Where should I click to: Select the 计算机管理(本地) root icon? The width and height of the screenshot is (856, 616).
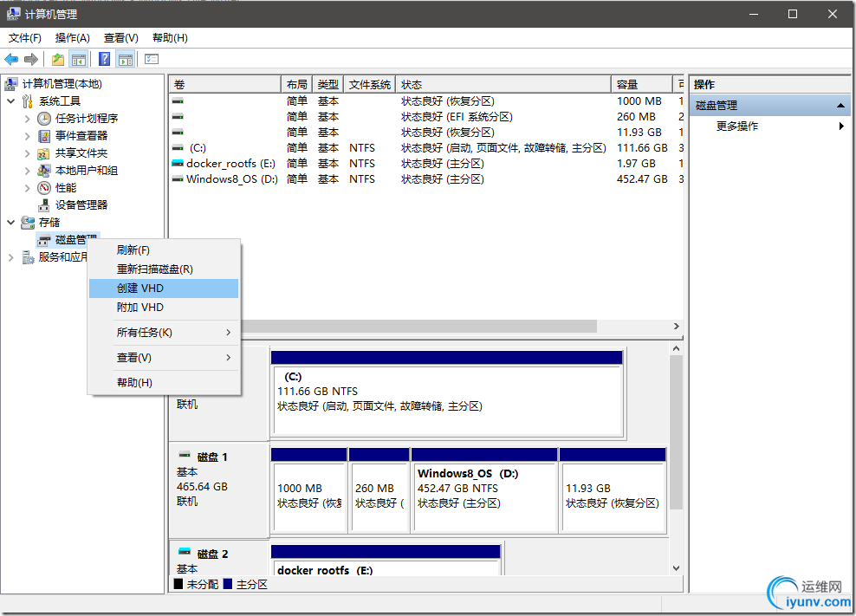pyautogui.click(x=11, y=83)
